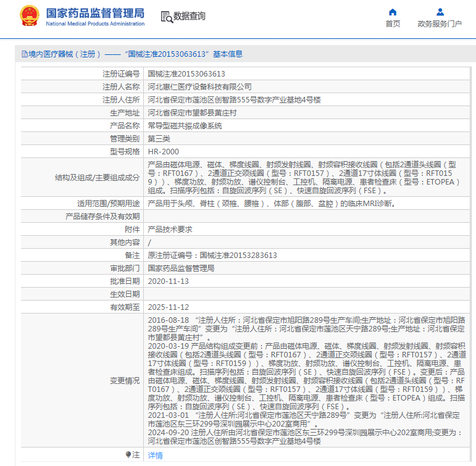The image size is (476, 466).
Task: Click the 产品储存条件及有效期 row label
Action: [x=102, y=217]
